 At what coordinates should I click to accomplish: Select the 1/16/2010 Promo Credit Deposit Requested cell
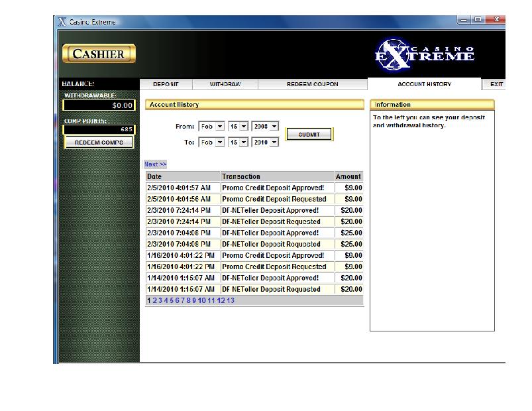277,266
